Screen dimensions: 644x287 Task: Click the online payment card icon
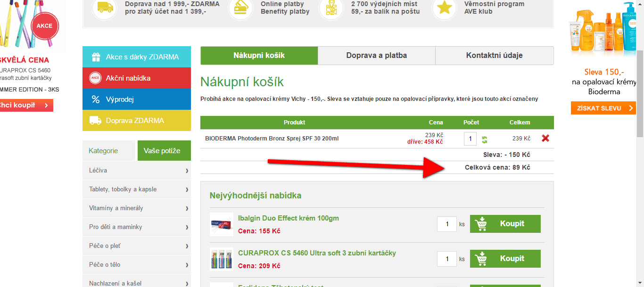pyautogui.click(x=240, y=8)
